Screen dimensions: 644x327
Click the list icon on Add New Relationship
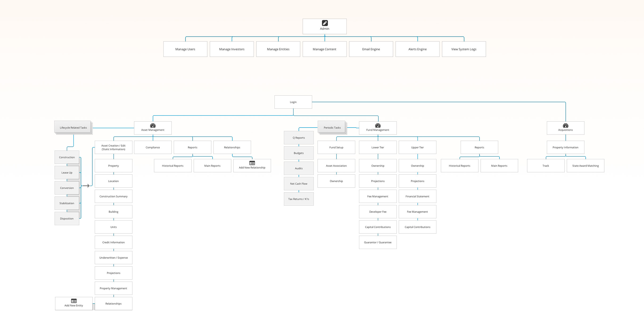pyautogui.click(x=252, y=163)
